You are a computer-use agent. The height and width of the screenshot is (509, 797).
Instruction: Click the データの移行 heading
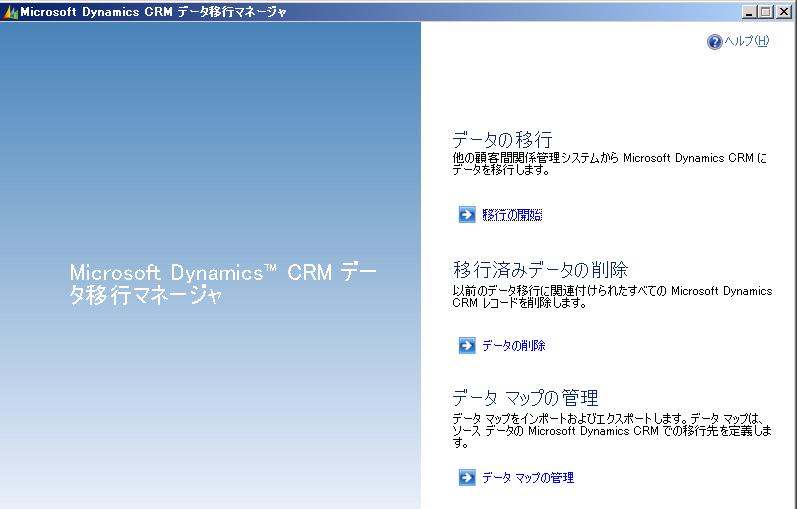(x=502, y=139)
